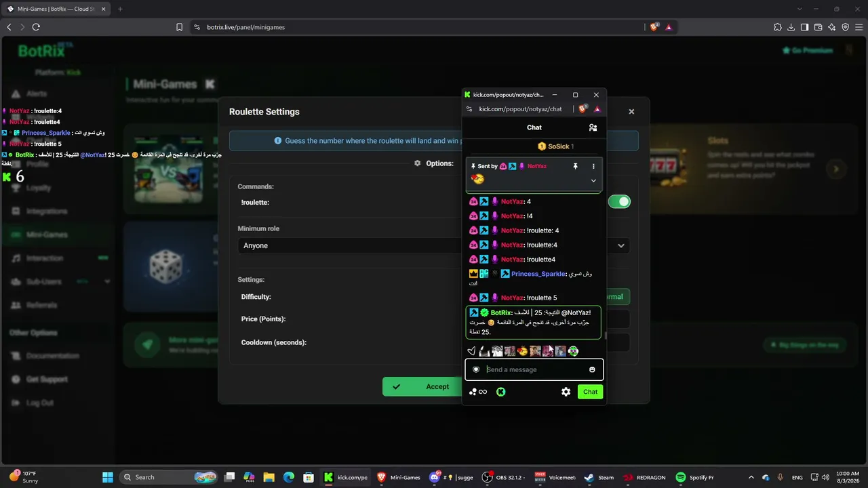The image size is (868, 488).
Task: Close the Roulette Settings dialog
Action: tap(631, 112)
